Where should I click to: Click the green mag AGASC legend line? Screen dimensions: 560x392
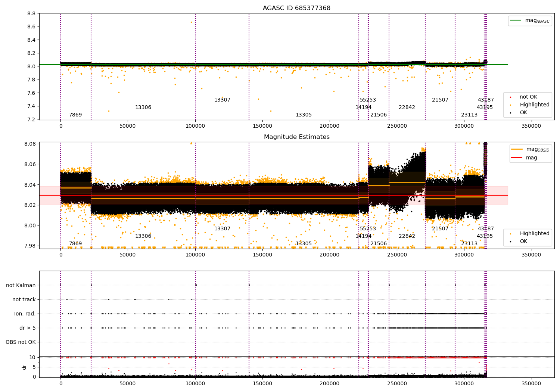pos(516,21)
